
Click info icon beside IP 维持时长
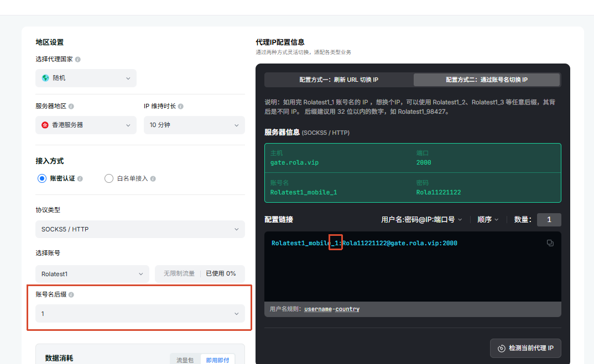click(181, 106)
